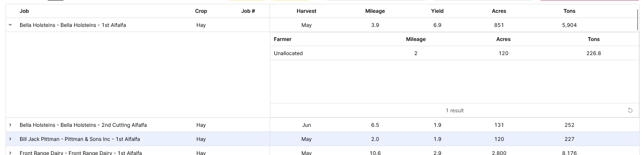
Task: Select Bella Holsteins 2nd Cutting Alfalfa job
Action: [83, 125]
